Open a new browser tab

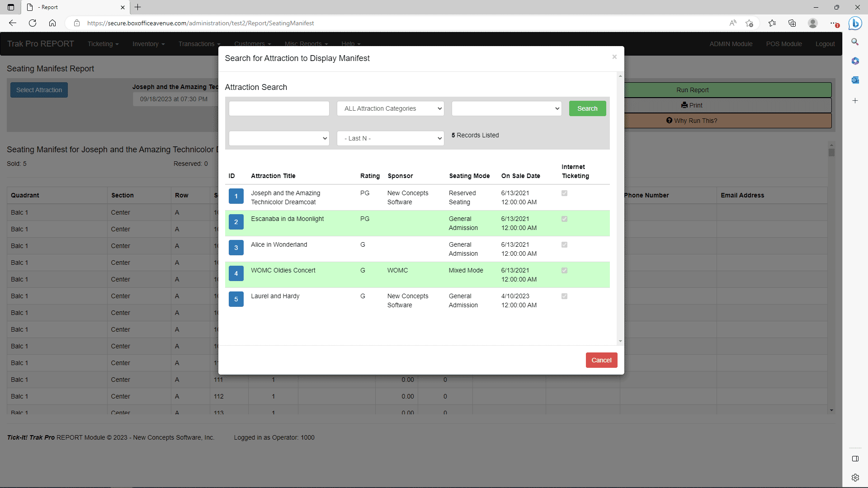138,7
